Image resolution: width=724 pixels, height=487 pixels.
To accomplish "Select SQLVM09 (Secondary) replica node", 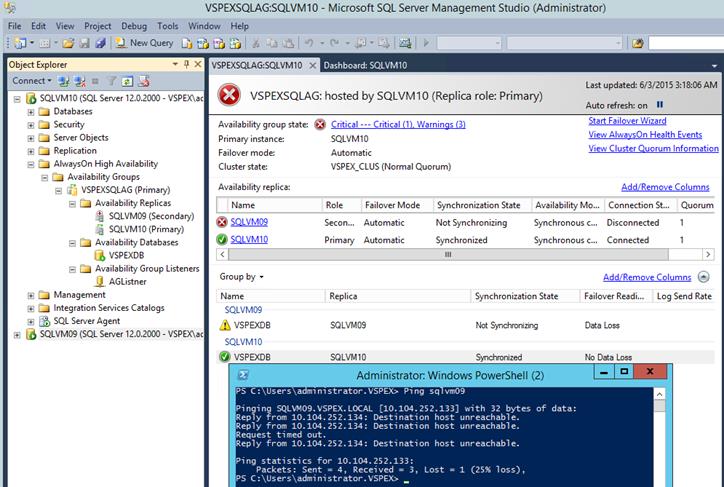I will point(151,216).
